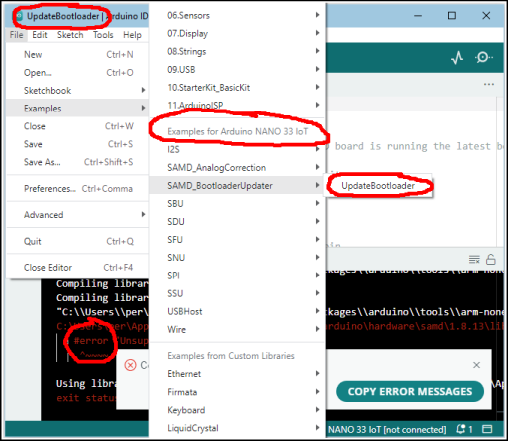Toggle output word wrap icon

coord(474,259)
